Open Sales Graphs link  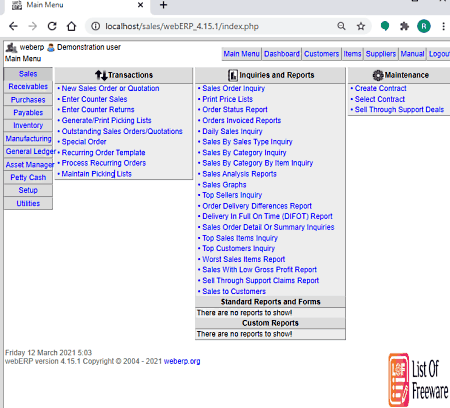[224, 185]
